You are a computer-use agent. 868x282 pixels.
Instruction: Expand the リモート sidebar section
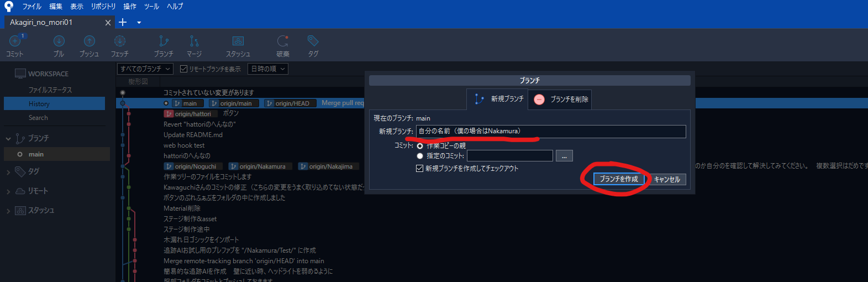tap(8, 191)
